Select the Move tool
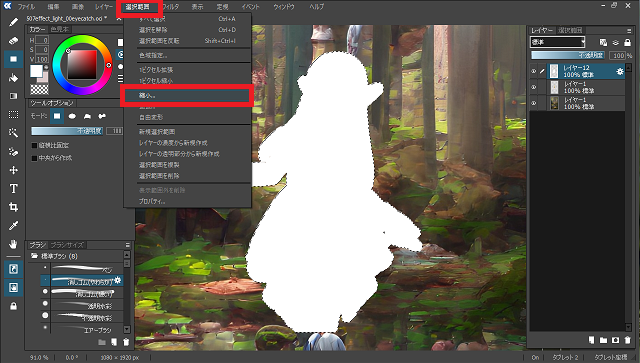The image size is (640, 363). [13, 170]
